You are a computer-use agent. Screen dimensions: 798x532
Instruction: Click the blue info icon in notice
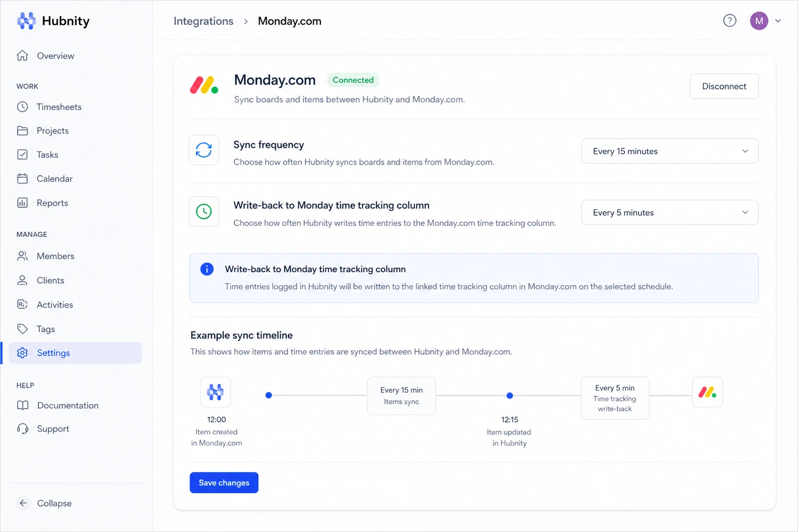coord(207,269)
